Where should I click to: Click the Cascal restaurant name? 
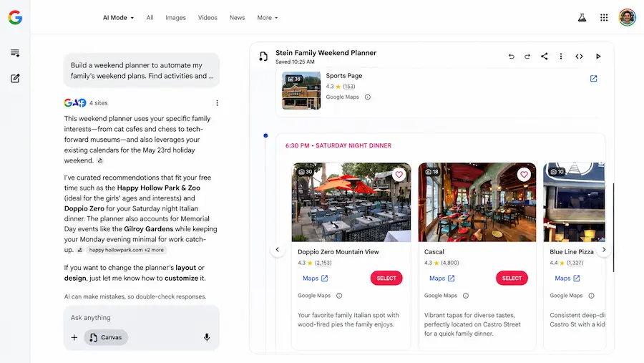pos(434,252)
